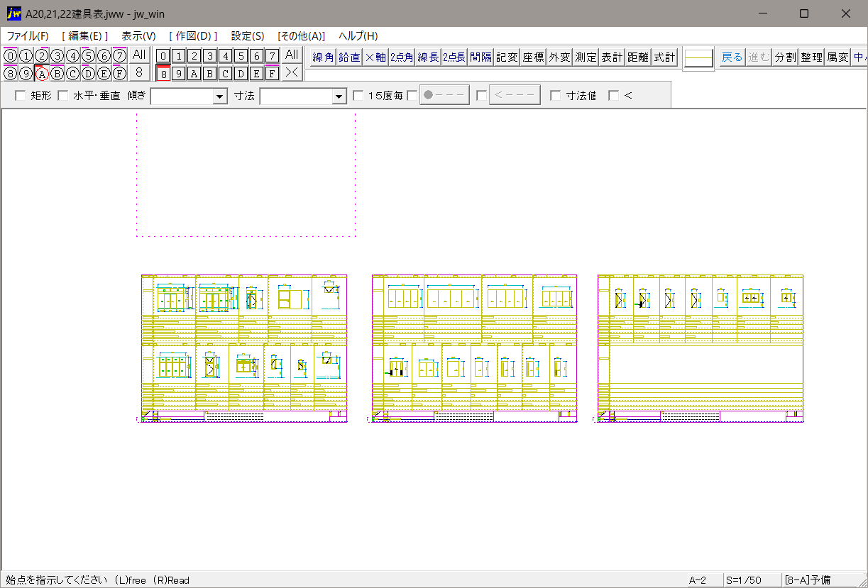The width and height of the screenshot is (868, 588).
Task: Choose the 間隔 (interval) tool
Action: click(480, 57)
